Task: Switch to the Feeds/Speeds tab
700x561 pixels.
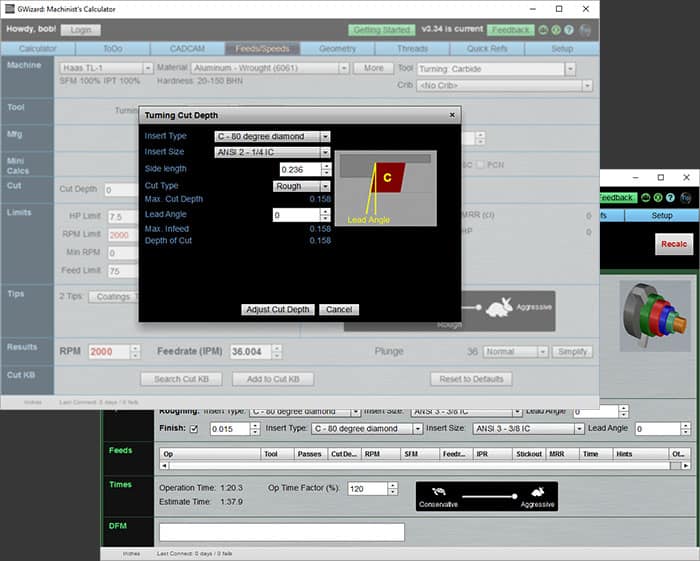Action: point(262,49)
